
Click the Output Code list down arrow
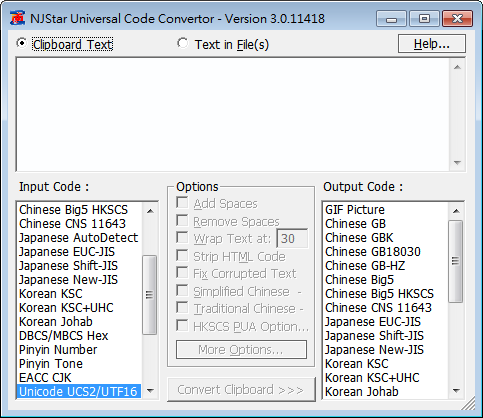tap(456, 391)
